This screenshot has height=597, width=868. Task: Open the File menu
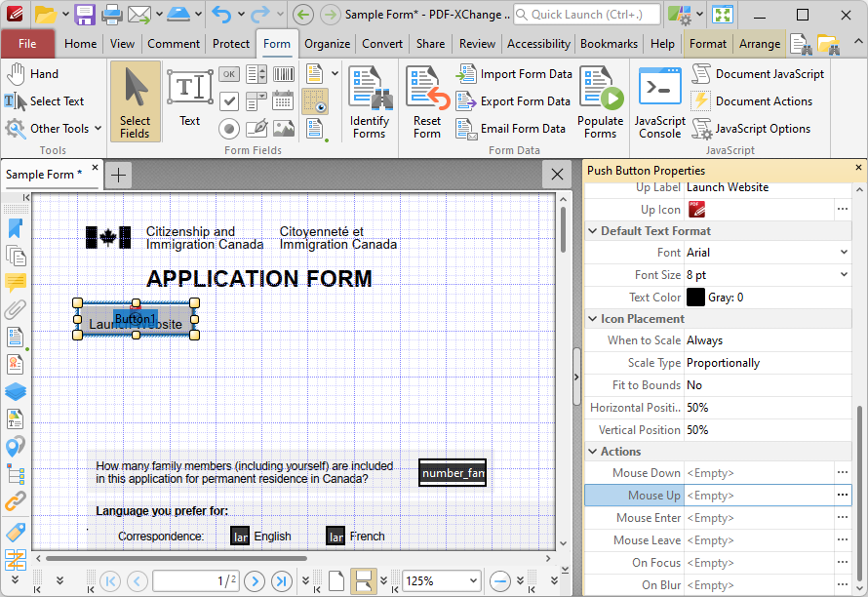(27, 44)
